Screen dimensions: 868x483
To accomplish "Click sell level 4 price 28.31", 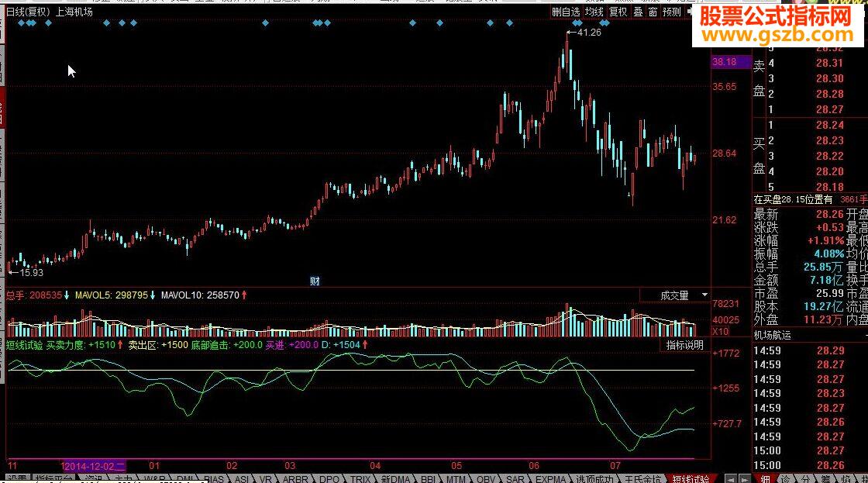I will 830,63.
